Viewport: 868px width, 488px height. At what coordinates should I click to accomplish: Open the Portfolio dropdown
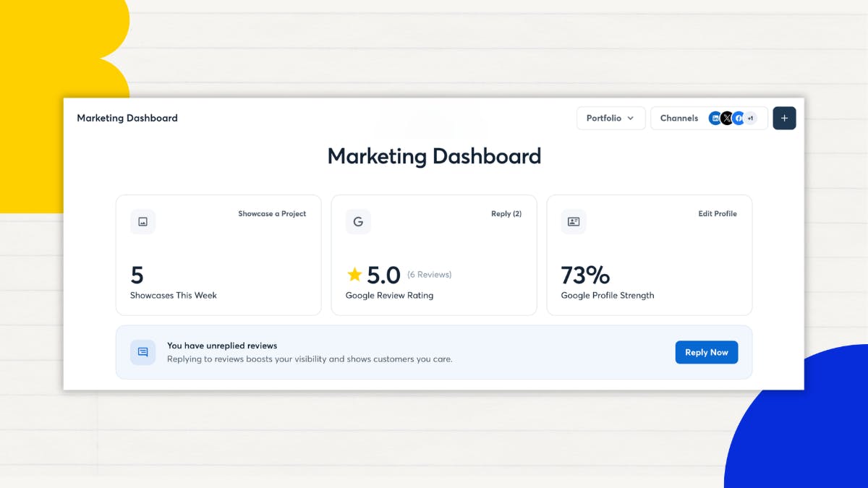pos(610,118)
